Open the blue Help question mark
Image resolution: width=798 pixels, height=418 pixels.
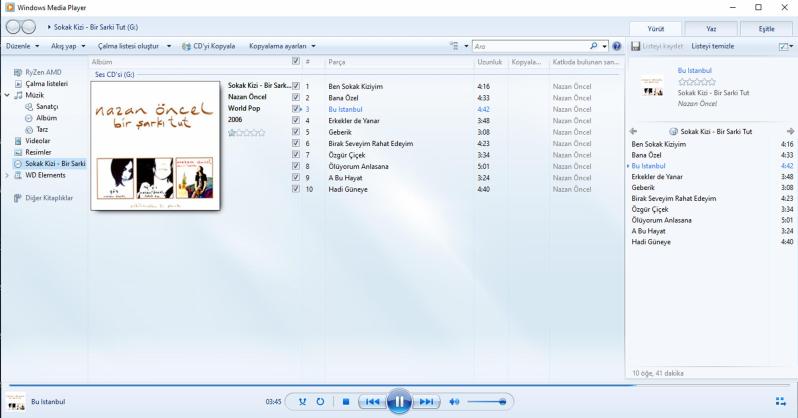click(617, 46)
